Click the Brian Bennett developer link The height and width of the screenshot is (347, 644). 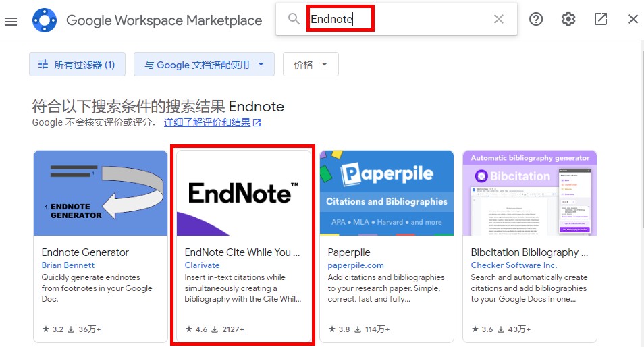tap(68, 265)
